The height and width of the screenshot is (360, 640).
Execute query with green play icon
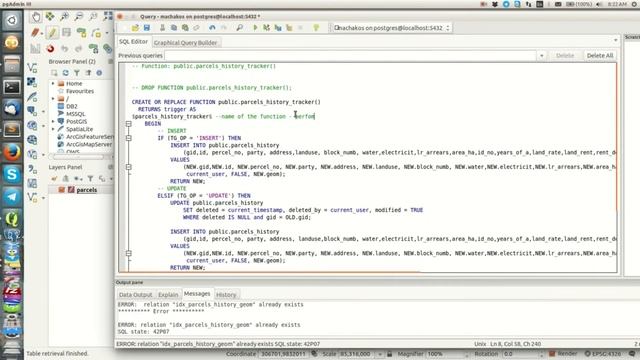[x=255, y=28]
